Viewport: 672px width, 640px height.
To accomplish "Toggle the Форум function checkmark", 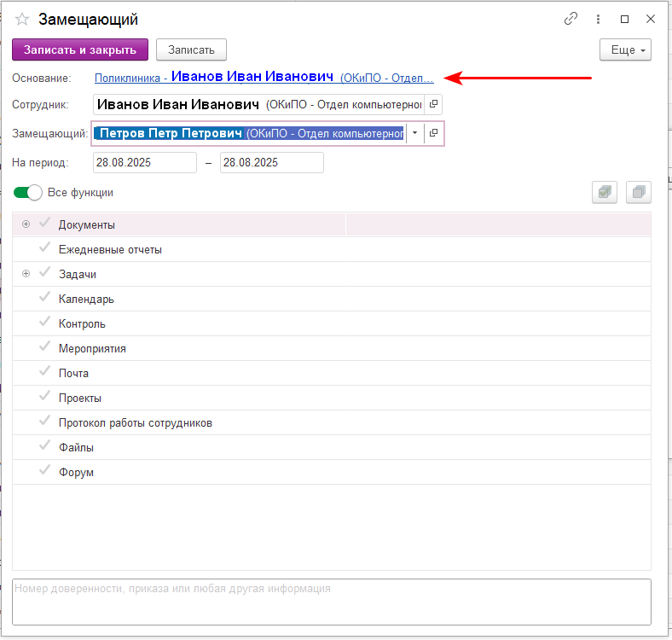I will tap(45, 472).
